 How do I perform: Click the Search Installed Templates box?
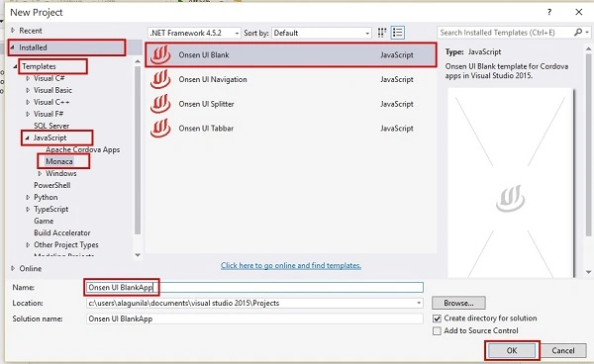click(x=505, y=33)
